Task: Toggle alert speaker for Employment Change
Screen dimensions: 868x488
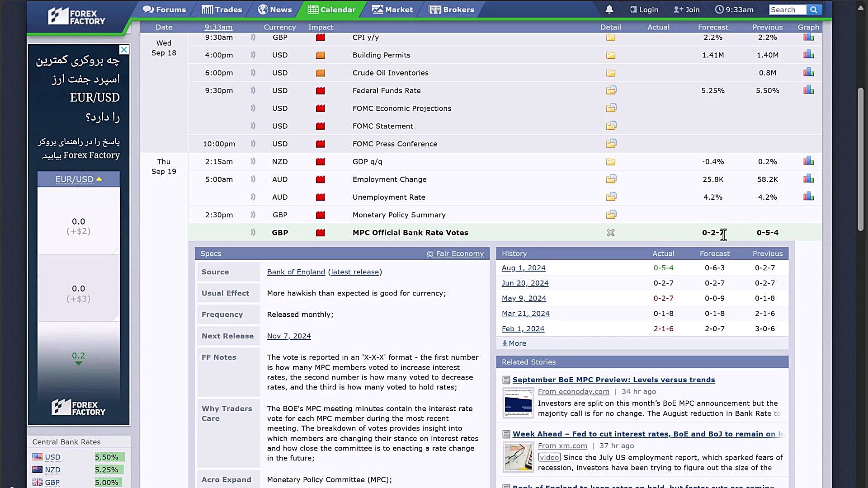Action: coord(253,179)
